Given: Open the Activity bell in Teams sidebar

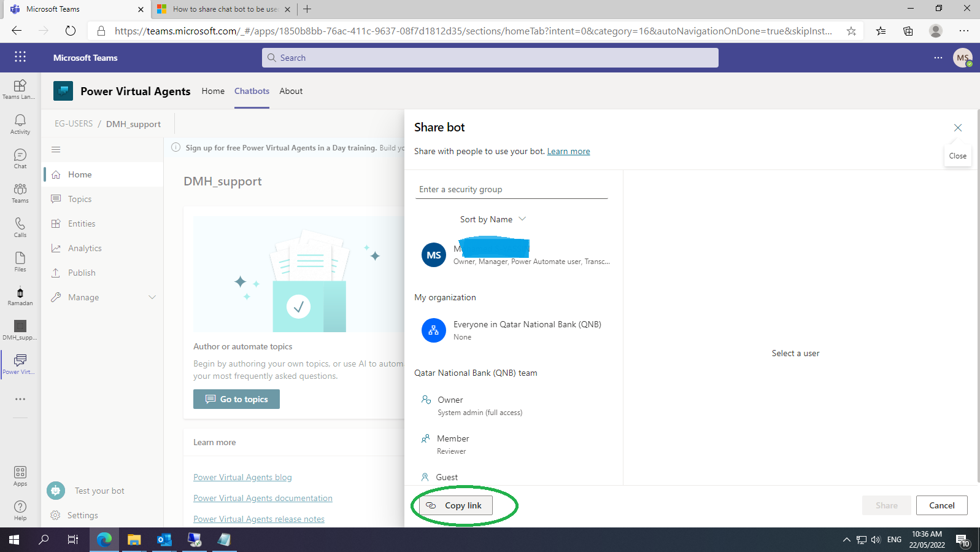Looking at the screenshot, I should click(x=20, y=124).
